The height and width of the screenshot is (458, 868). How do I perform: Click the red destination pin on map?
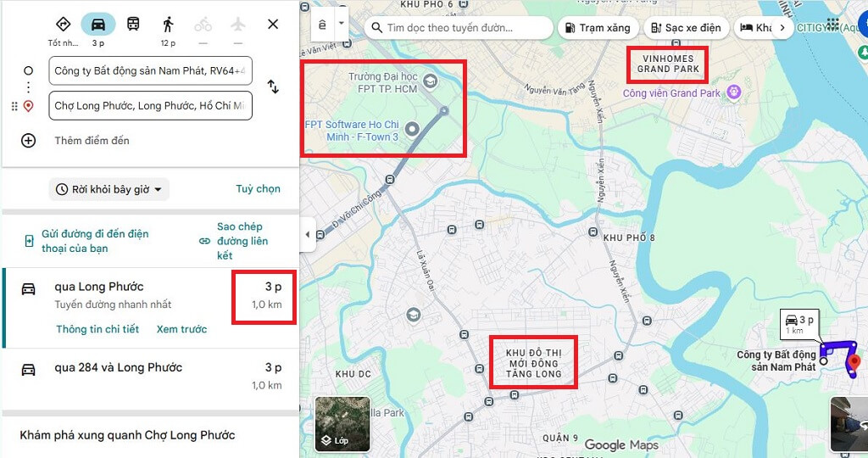[x=854, y=365]
